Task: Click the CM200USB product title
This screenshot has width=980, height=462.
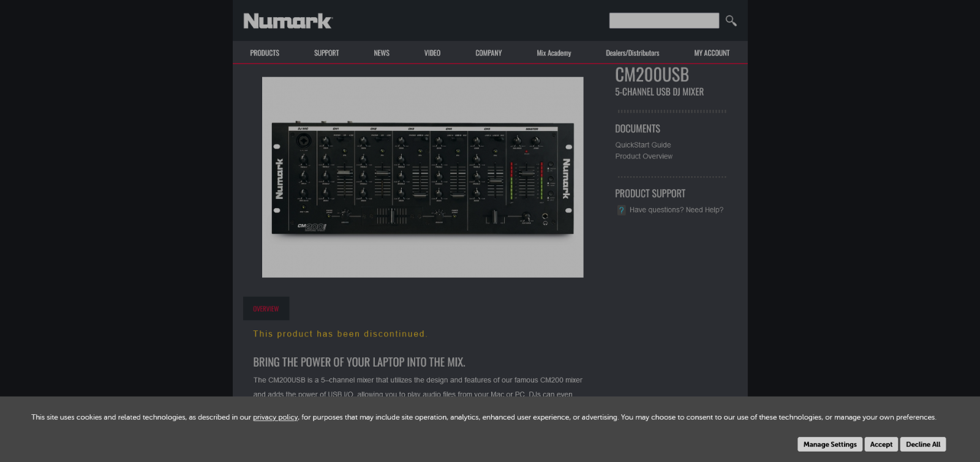Action: [652, 75]
